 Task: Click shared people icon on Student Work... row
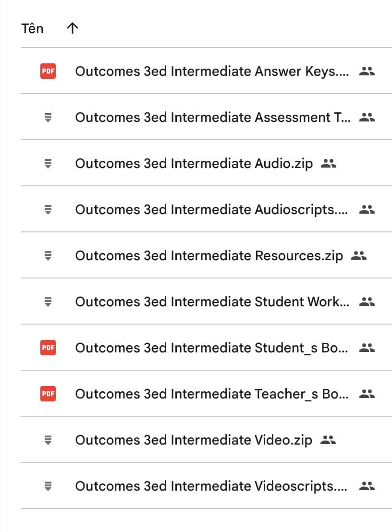(x=367, y=302)
